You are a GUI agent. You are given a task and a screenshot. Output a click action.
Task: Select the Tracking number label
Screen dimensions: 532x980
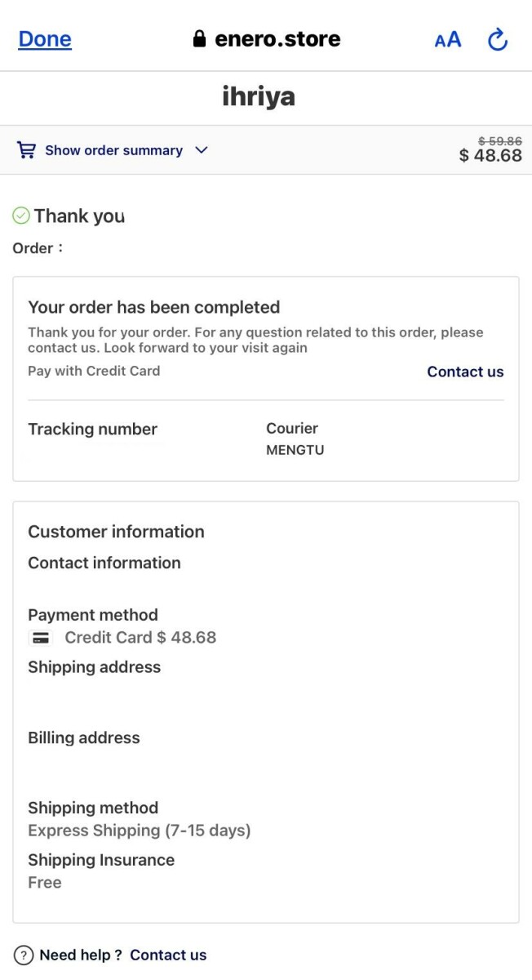92,430
